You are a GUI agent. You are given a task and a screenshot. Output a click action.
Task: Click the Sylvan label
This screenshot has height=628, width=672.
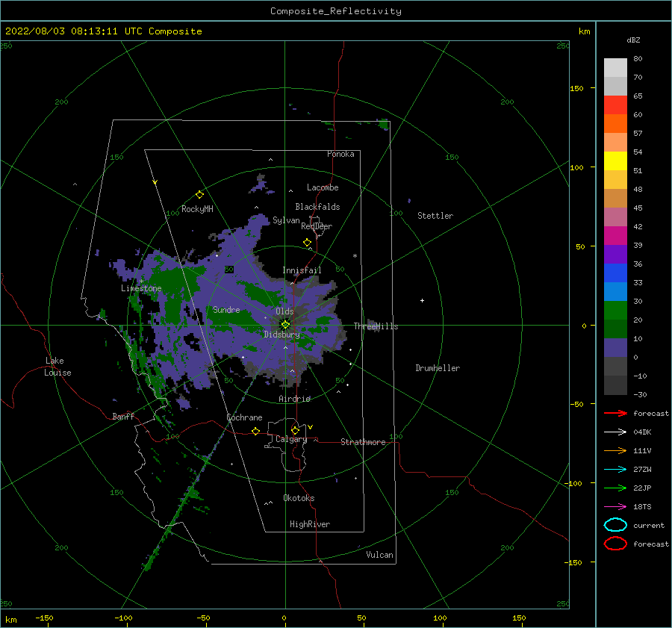286,220
